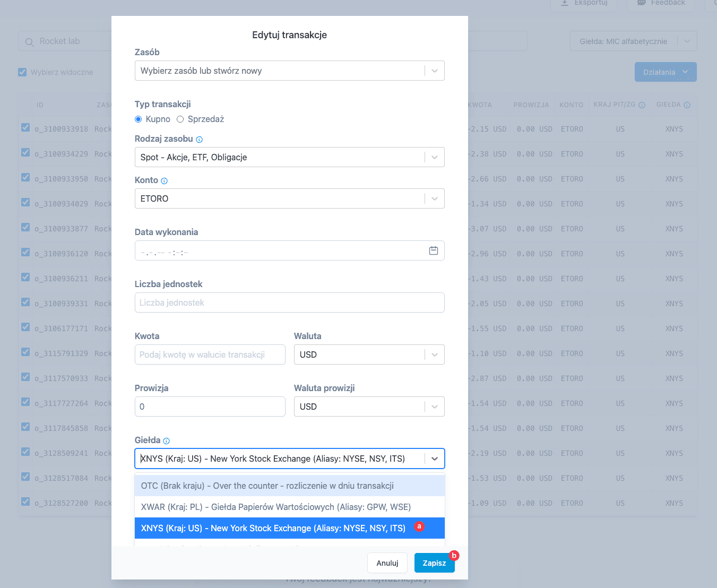Open the Konto ETORO dropdown
The width and height of the screenshot is (717, 588).
pos(434,198)
